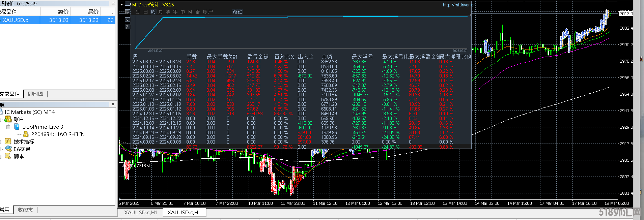Click the minimize panel icon beside MTDriver title
The image size is (644, 220).
128,4
